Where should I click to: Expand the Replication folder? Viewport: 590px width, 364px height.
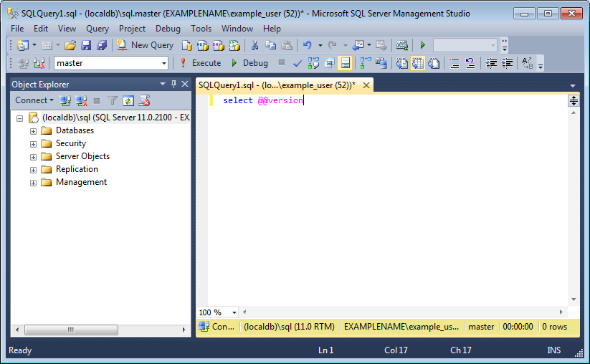point(33,170)
